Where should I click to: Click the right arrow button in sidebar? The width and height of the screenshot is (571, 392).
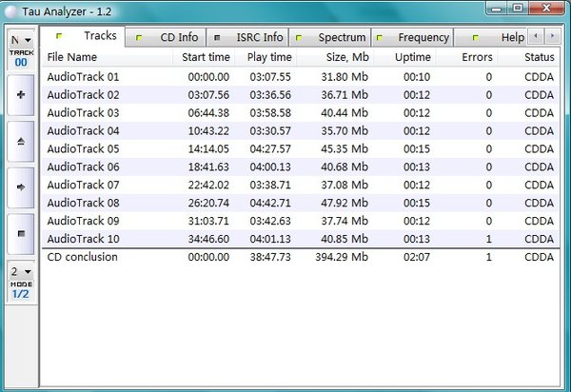pos(21,187)
